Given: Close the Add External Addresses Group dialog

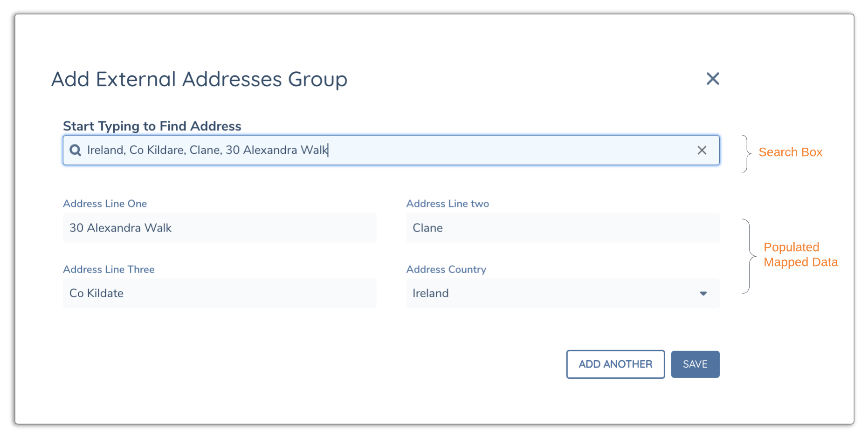Looking at the screenshot, I should 712,79.
